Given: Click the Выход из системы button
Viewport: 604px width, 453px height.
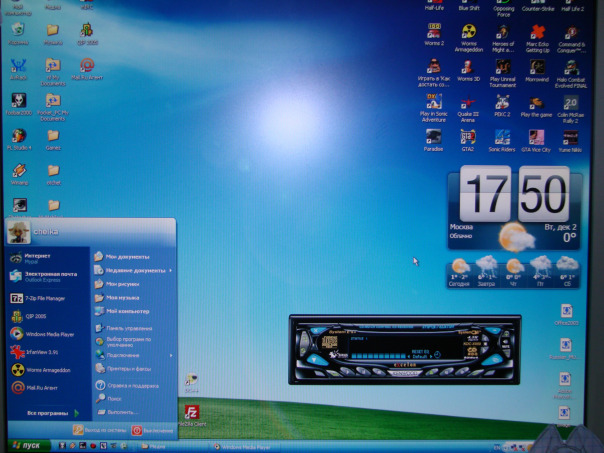Looking at the screenshot, I should point(98,430).
